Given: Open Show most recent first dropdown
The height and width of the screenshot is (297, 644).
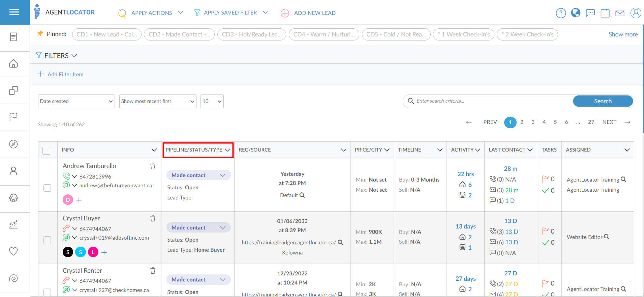Looking at the screenshot, I should [158, 101].
